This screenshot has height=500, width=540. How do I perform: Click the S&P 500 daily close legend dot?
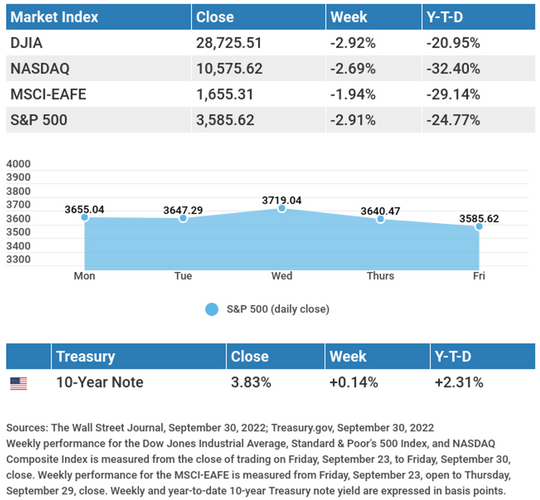211,309
